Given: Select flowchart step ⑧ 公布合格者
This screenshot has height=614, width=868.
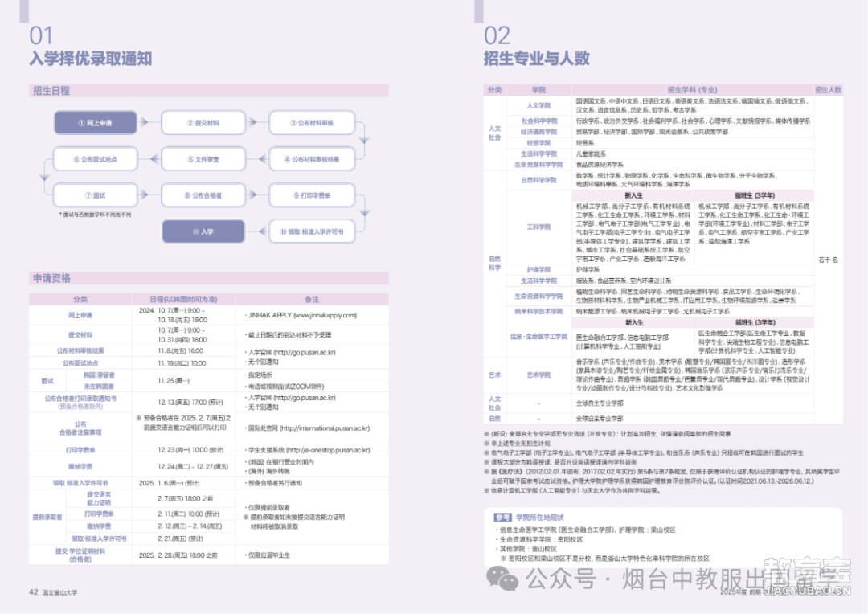Looking at the screenshot, I should (x=203, y=194).
